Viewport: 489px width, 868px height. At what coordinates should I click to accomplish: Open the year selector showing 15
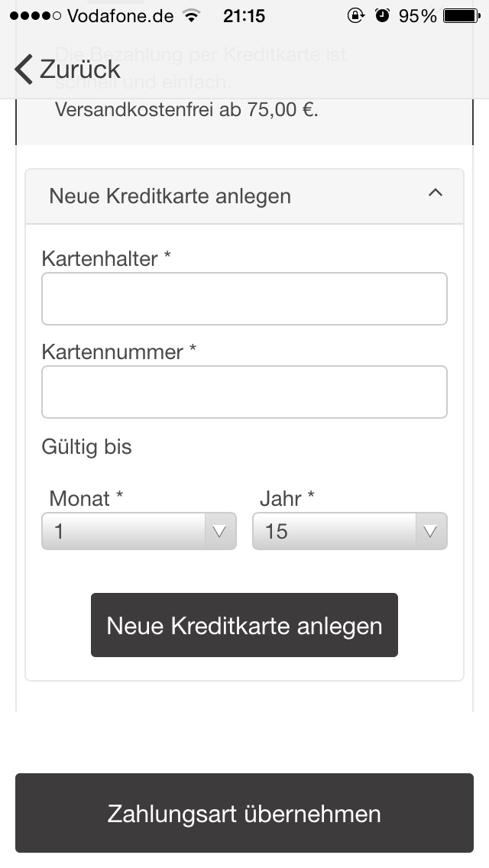[x=349, y=532]
